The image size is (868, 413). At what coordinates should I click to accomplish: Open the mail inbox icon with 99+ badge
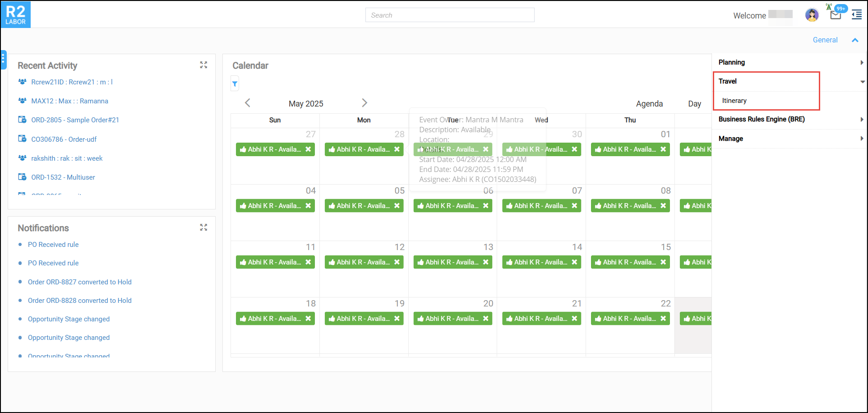(x=835, y=15)
